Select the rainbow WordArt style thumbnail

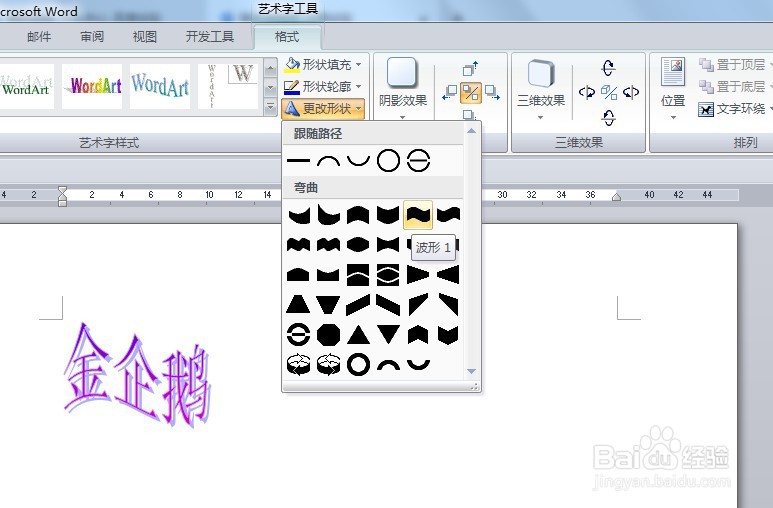[92, 86]
